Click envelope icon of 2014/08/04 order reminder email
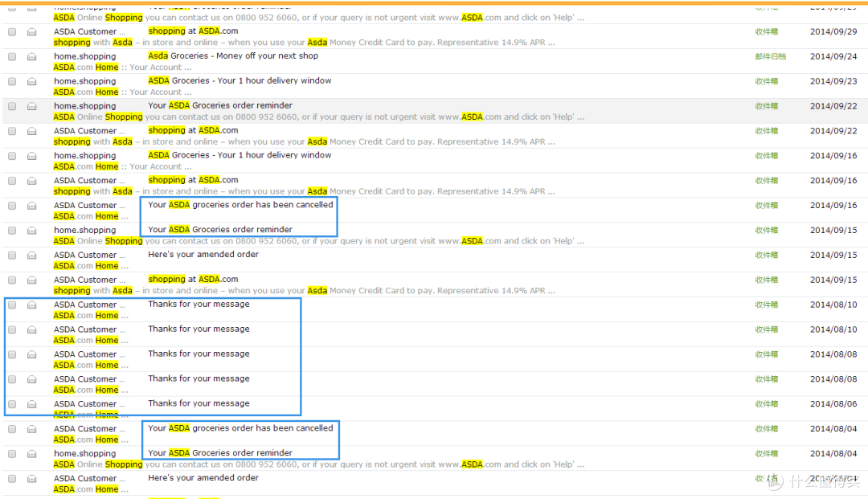The width and height of the screenshot is (868, 499). click(32, 454)
